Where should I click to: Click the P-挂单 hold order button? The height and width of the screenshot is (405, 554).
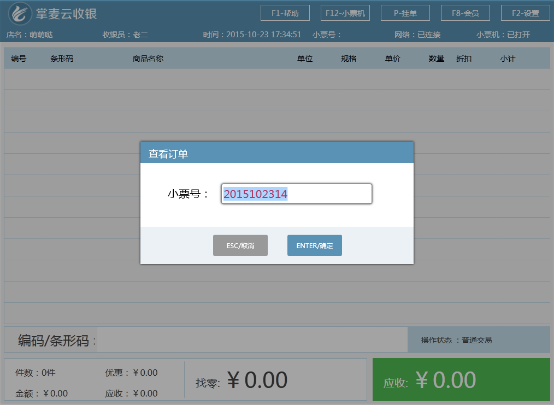[405, 13]
